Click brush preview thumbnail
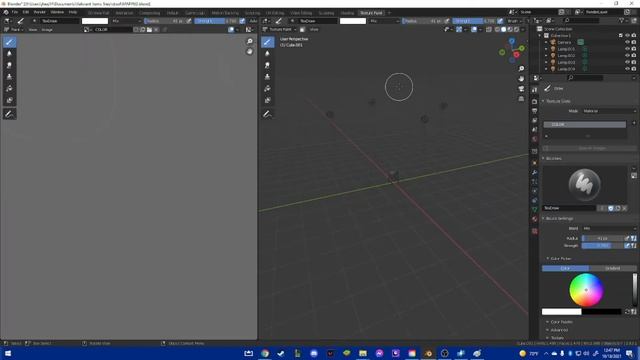640x360 pixels. pos(584,184)
